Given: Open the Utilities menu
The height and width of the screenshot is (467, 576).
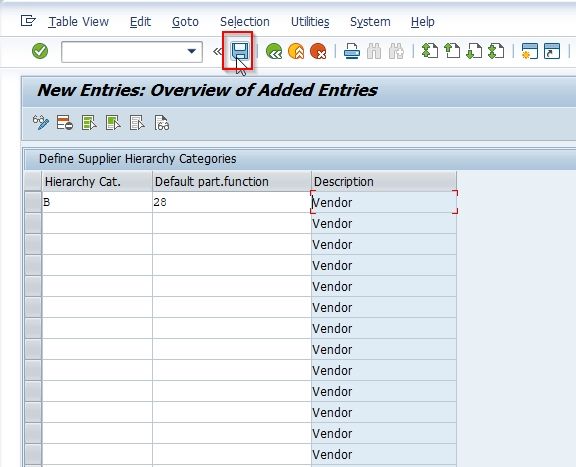Looking at the screenshot, I should [310, 22].
